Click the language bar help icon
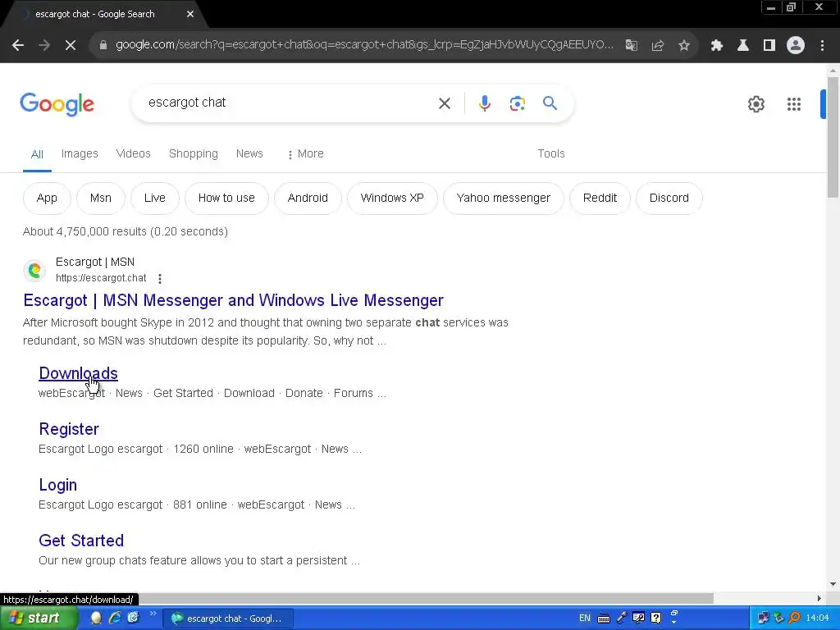840x630 pixels. pyautogui.click(x=655, y=619)
